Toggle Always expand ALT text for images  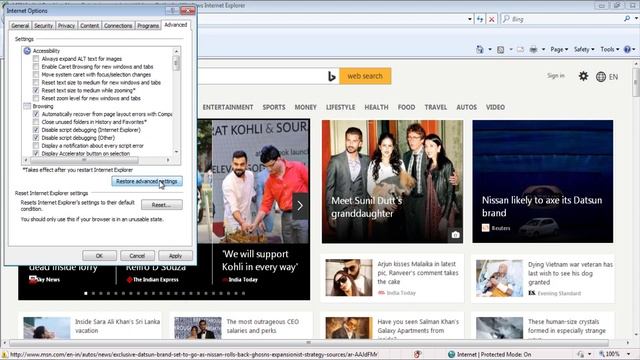click(x=36, y=59)
